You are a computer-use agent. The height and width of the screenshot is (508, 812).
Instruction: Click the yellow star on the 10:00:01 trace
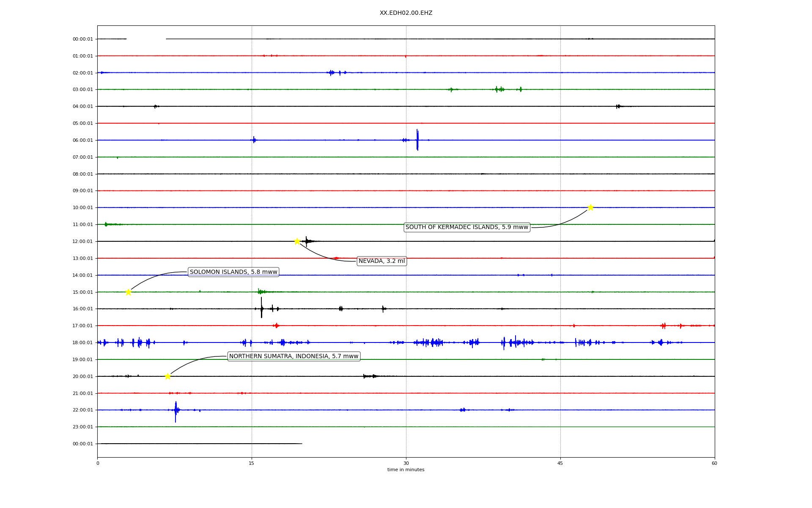pyautogui.click(x=590, y=207)
